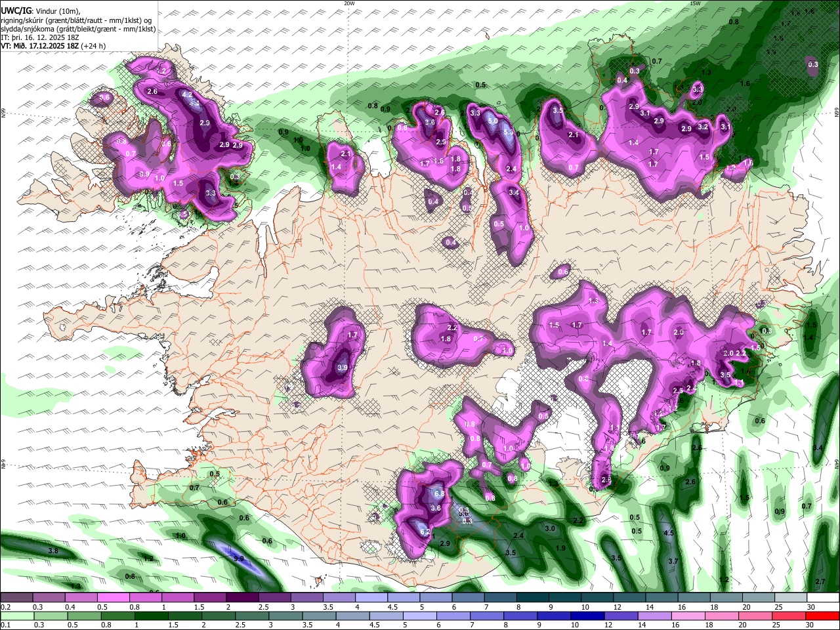
Task: Click the 3.8 rain value offshore southwest
Action: coord(53,551)
